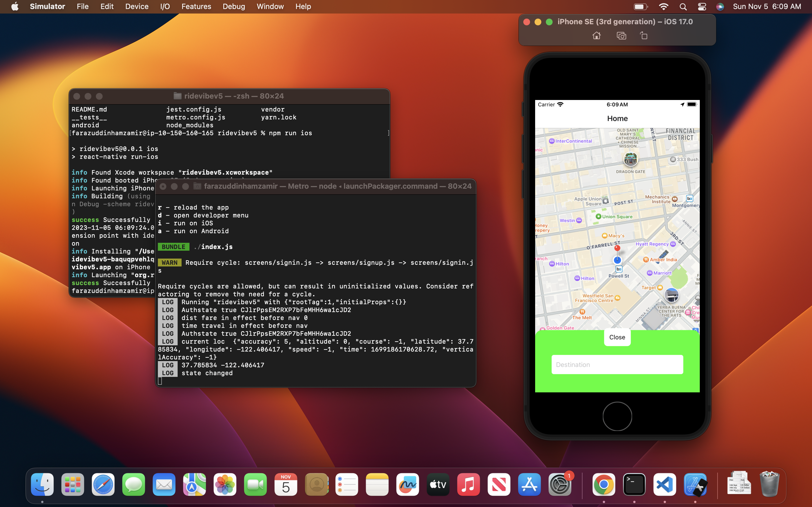Open Spotlight search in menu bar
The width and height of the screenshot is (812, 507).
point(683,6)
